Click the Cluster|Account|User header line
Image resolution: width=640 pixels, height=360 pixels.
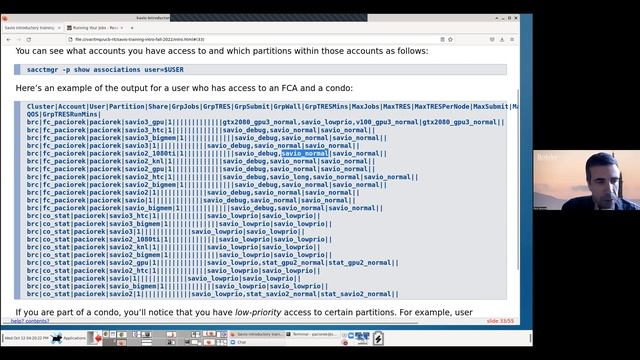click(273, 107)
